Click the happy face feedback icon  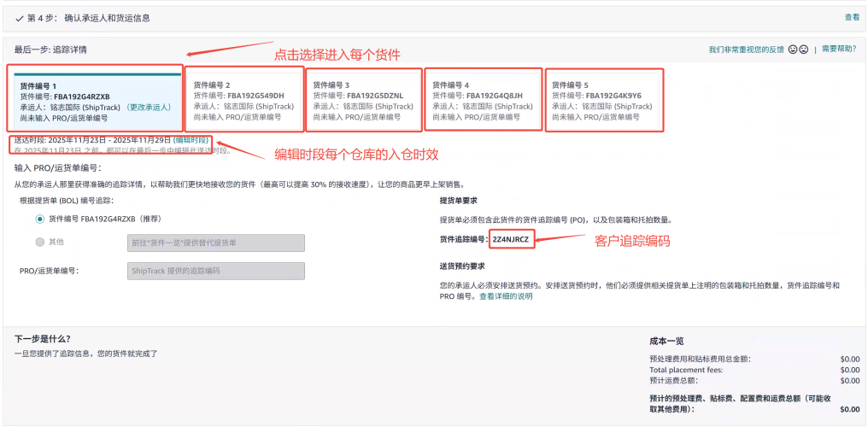click(792, 50)
